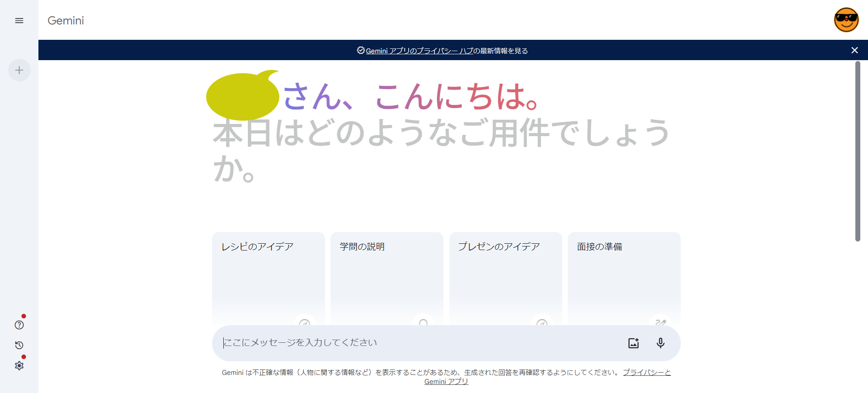Click the compass icon on recipe card

305,322
